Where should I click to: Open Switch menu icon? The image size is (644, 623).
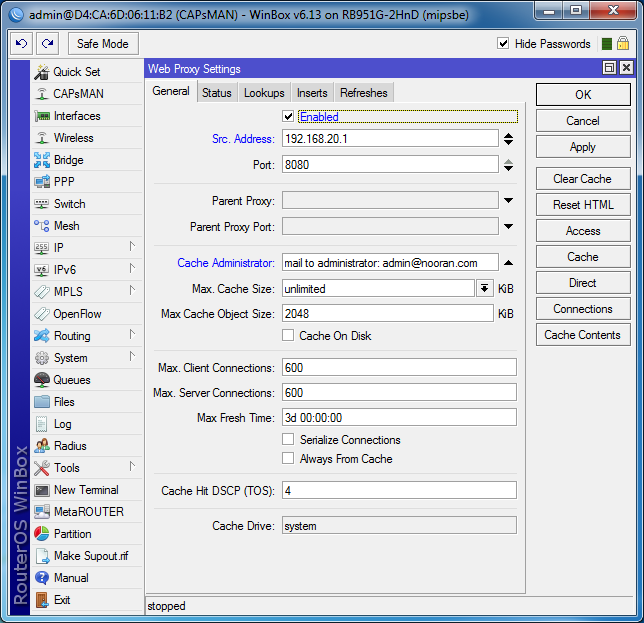pyautogui.click(x=41, y=204)
